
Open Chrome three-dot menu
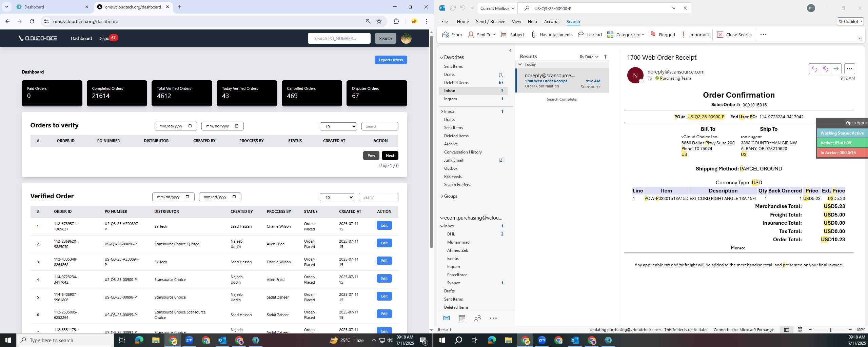pos(426,21)
